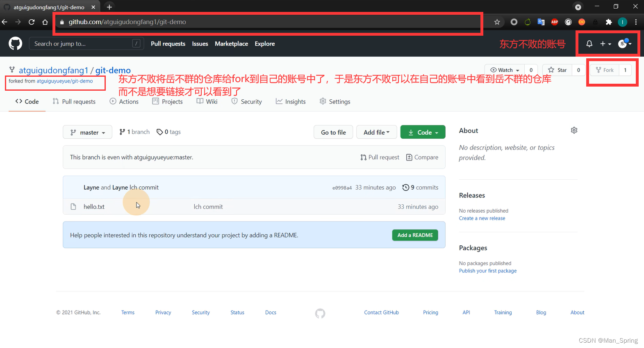This screenshot has height=348, width=644.
Task: Open the repository Pull requests tab
Action: [74, 101]
